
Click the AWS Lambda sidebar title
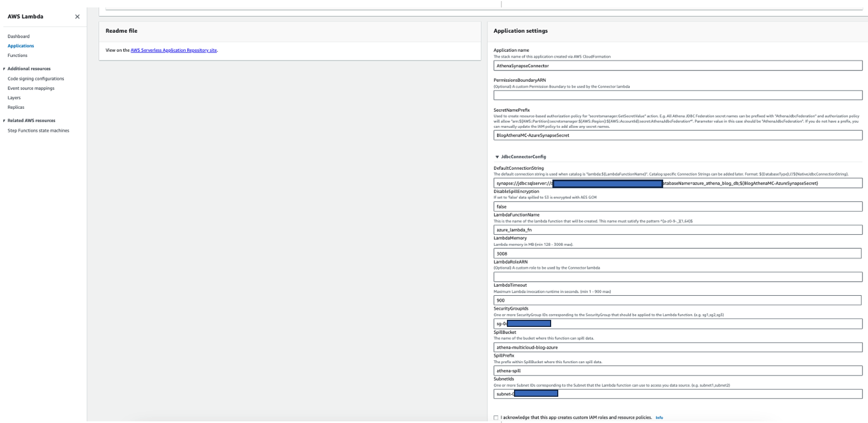[x=25, y=16]
